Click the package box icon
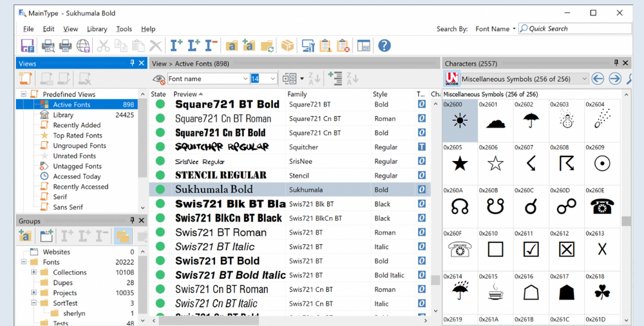The height and width of the screenshot is (326, 644). (287, 46)
